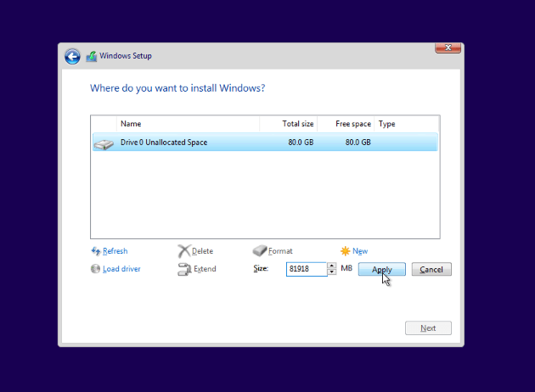Click the Extend partition icon
The width and height of the screenshot is (535, 392).
click(183, 269)
